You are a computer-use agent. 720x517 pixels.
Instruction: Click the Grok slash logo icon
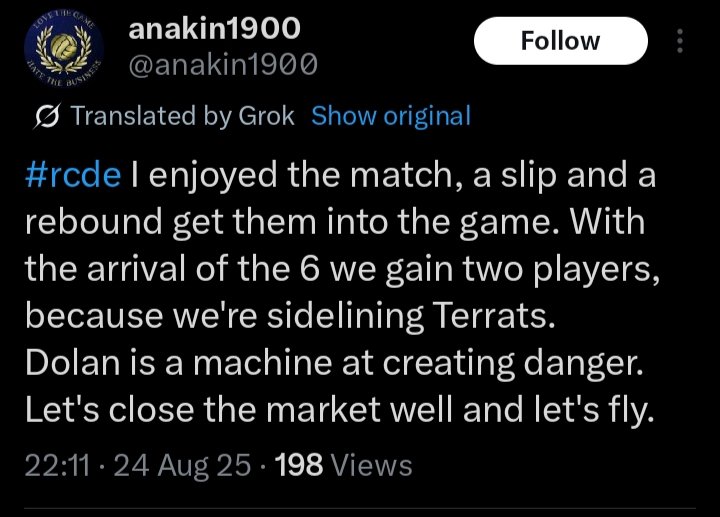[47, 116]
